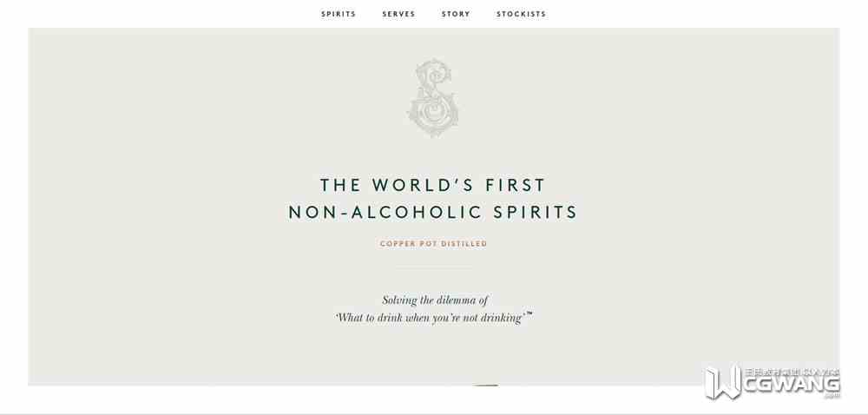The width and height of the screenshot is (868, 415).
Task: Click the trademark symbol after the tagline
Action: pos(529,314)
